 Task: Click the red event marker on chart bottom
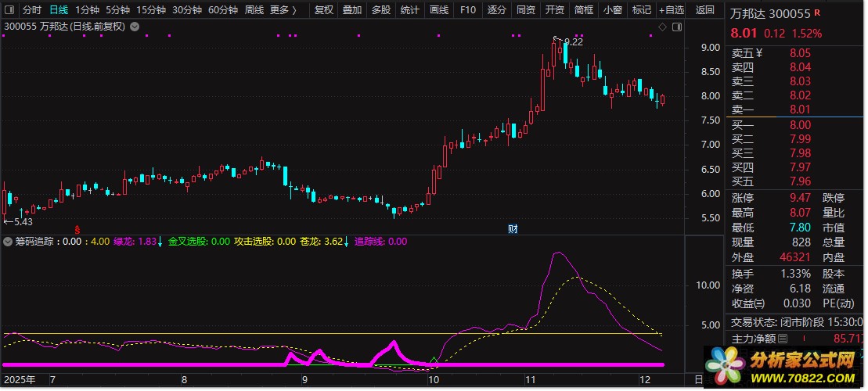(77, 228)
